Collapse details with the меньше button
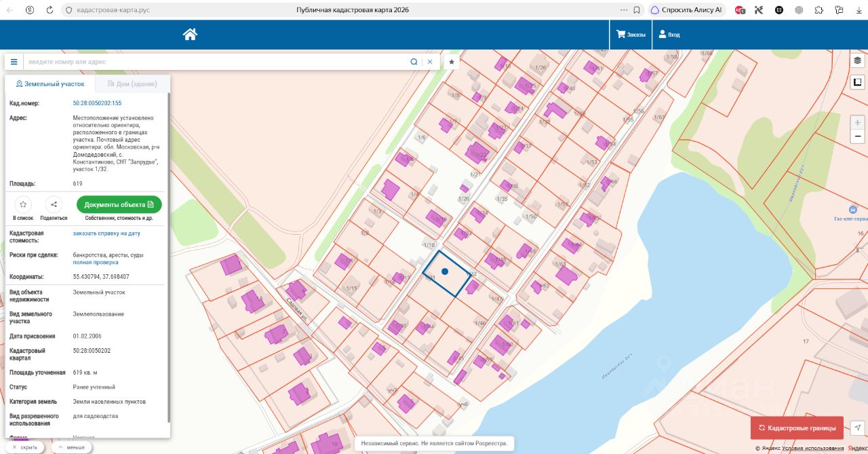Screen dimensions: 868x454 pos(72,447)
